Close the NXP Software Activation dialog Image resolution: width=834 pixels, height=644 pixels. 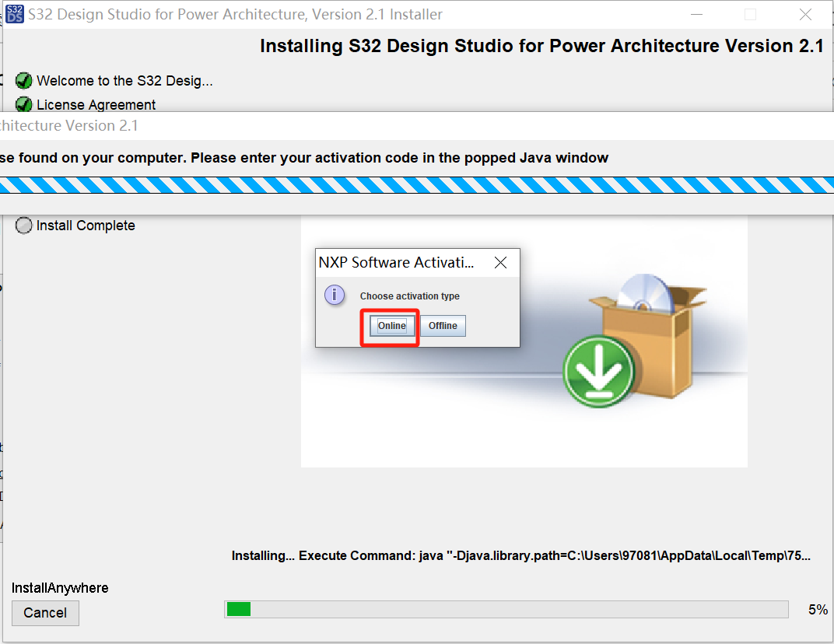coord(500,262)
